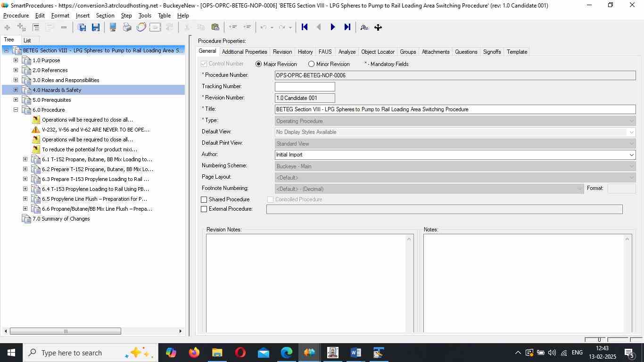Select the V-232 warning triangle icon
Screen dimensions: 644x362
(x=36, y=130)
